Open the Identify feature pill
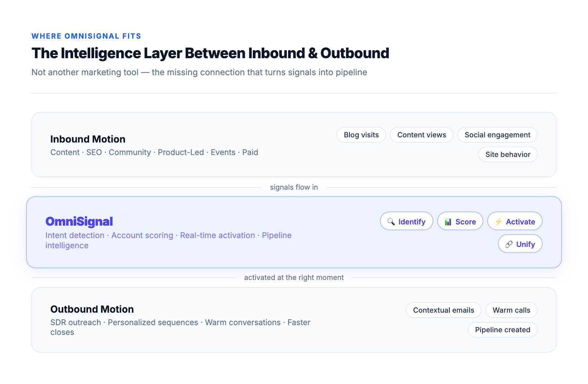Screen dimensions: 588x384 [406, 221]
